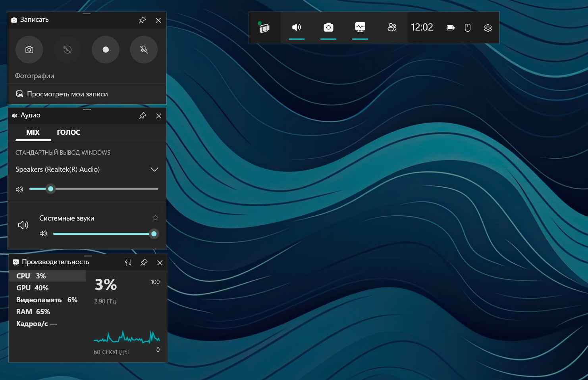Screen dimensions: 588x380
Task: Toggle microphone during recording
Action: 144,50
